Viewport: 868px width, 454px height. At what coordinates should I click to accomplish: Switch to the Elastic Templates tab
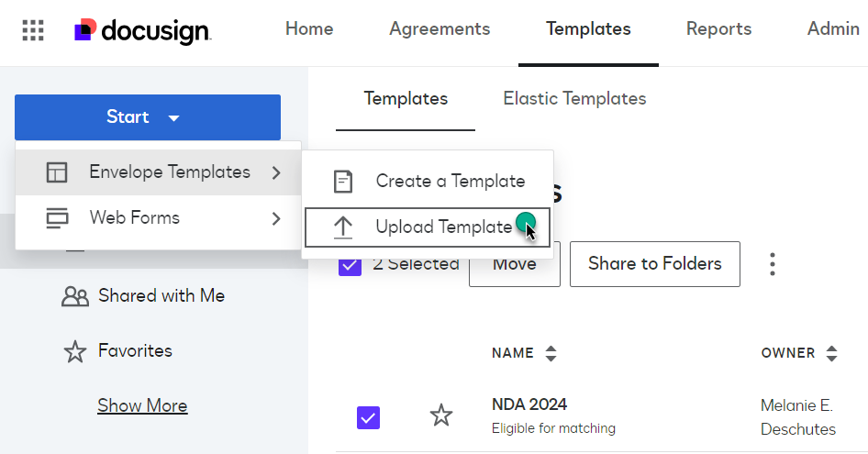pyautogui.click(x=574, y=99)
